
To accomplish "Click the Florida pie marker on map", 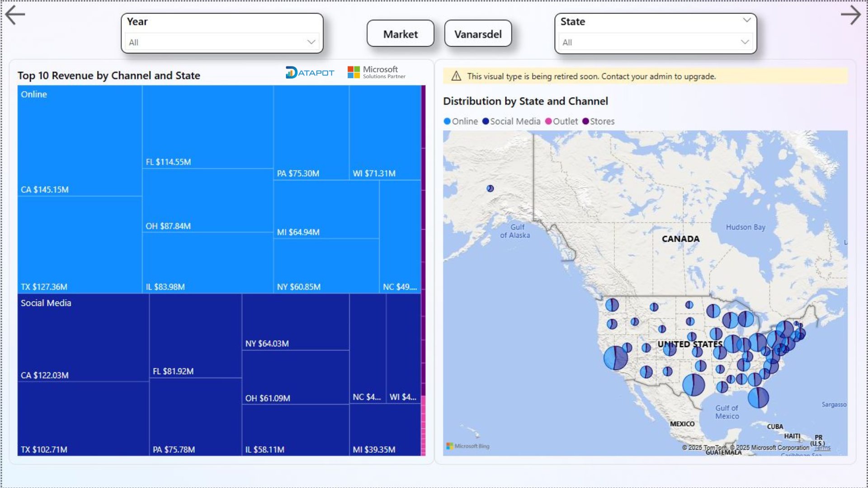I will (x=758, y=398).
